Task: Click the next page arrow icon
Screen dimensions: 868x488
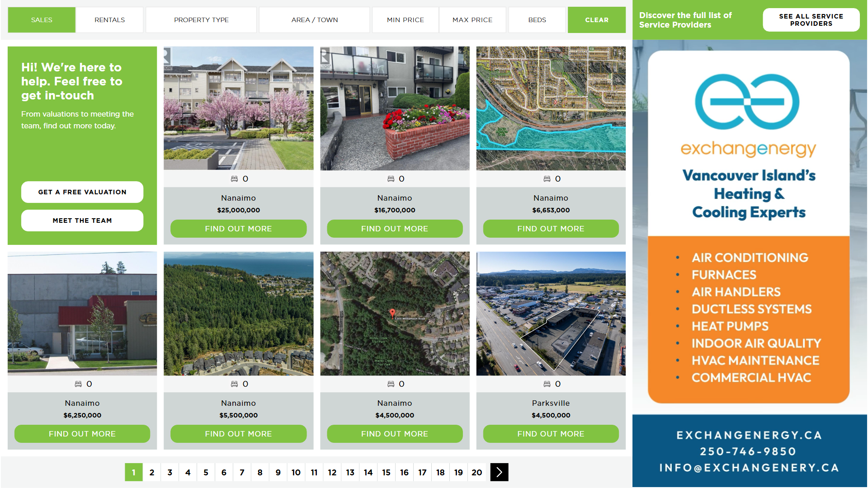Action: 499,472
